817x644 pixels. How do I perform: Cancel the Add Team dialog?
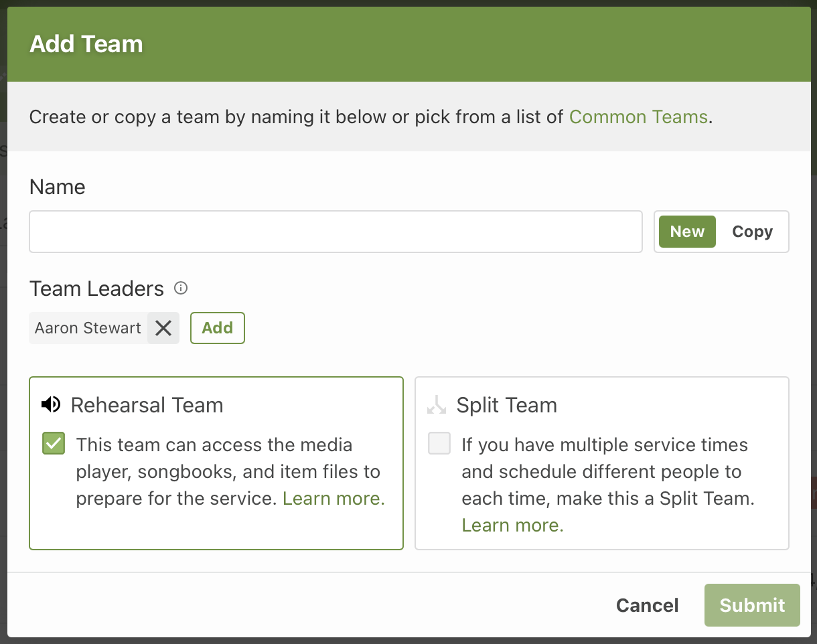(x=647, y=605)
